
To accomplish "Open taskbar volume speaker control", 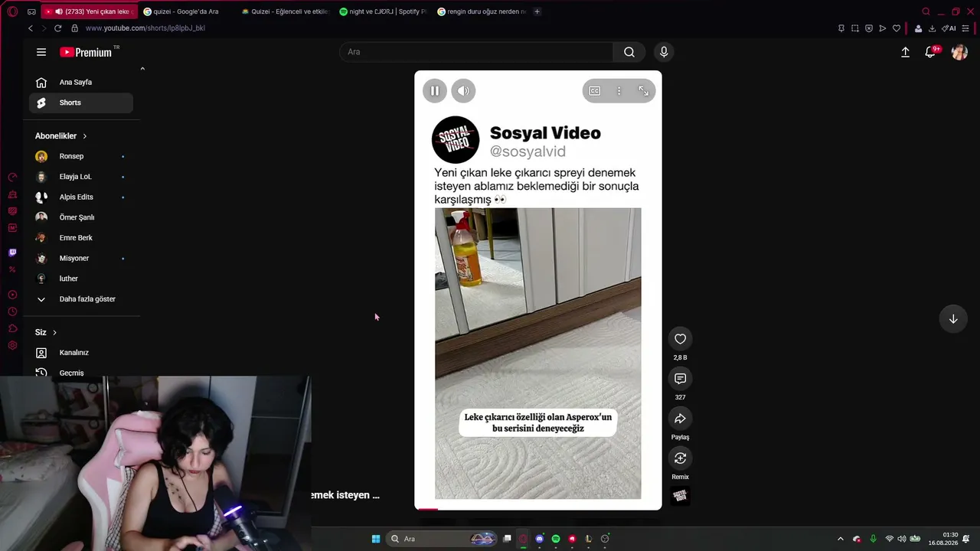I will 901,539.
